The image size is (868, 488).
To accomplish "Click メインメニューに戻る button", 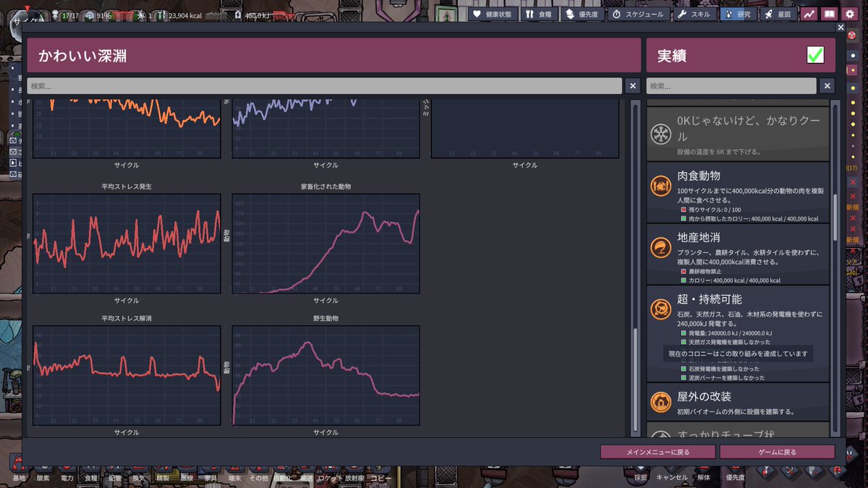I will (658, 452).
